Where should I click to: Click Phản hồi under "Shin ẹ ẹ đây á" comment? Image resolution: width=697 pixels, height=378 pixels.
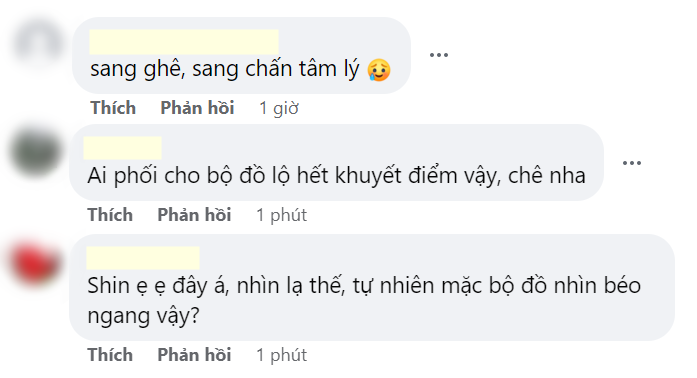tap(194, 355)
